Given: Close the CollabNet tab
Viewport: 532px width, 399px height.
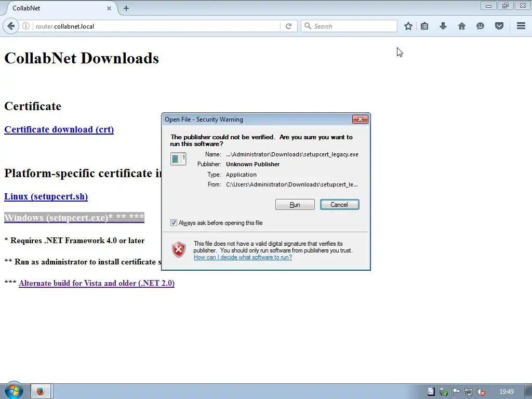Looking at the screenshot, I should coord(109,8).
